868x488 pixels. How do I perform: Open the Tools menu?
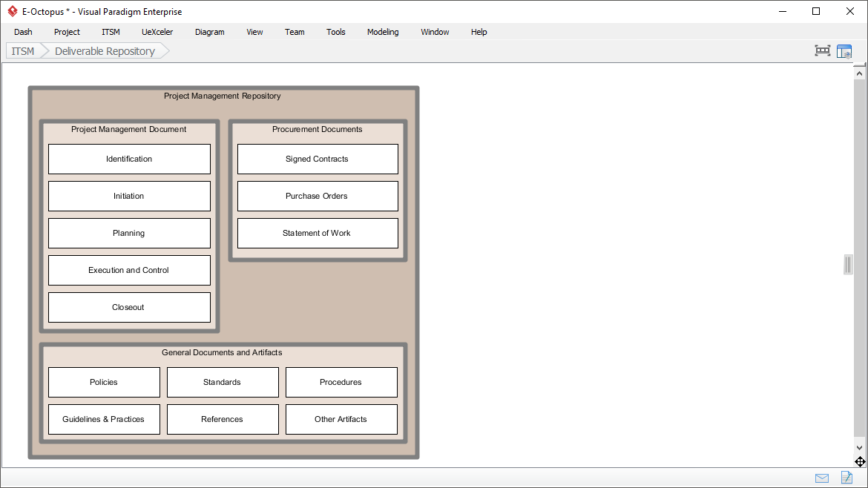pos(336,32)
